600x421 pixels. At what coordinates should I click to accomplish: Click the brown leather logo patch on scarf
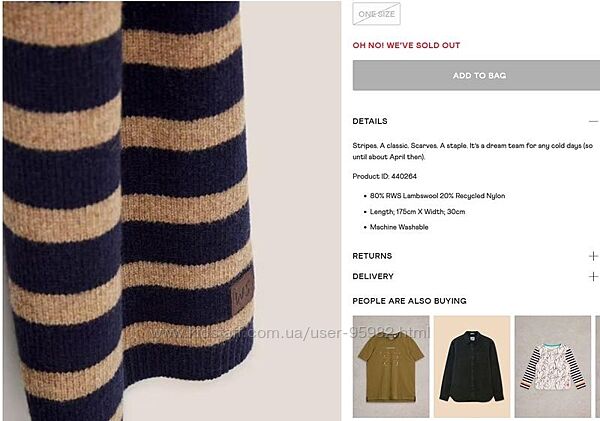pos(243,294)
